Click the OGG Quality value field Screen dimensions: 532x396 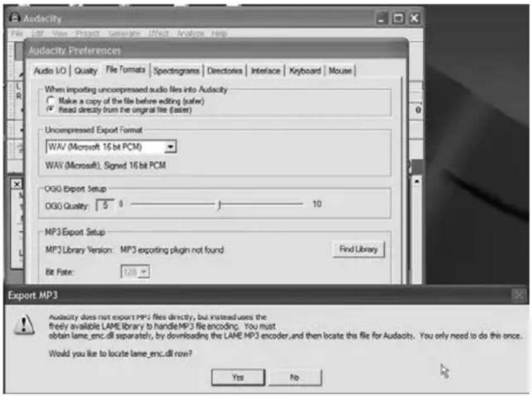point(105,205)
